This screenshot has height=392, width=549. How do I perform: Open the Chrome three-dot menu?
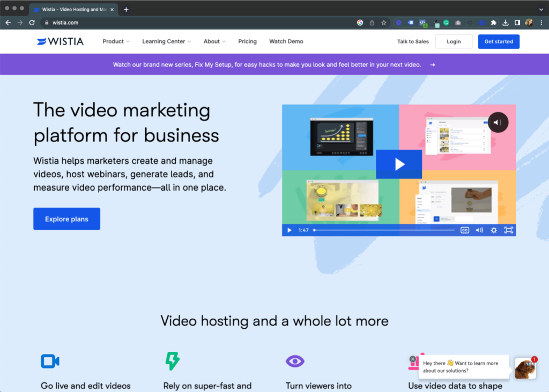click(541, 22)
